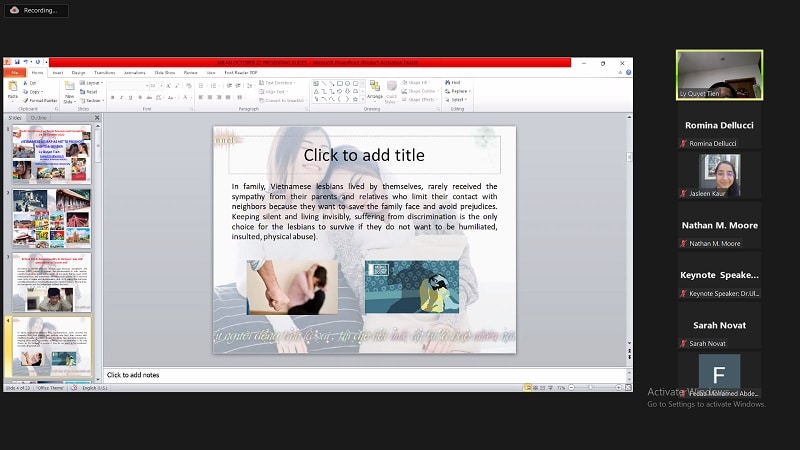Click the Cut icon in Clipboard group
The width and height of the screenshot is (800, 450).
(x=32, y=82)
